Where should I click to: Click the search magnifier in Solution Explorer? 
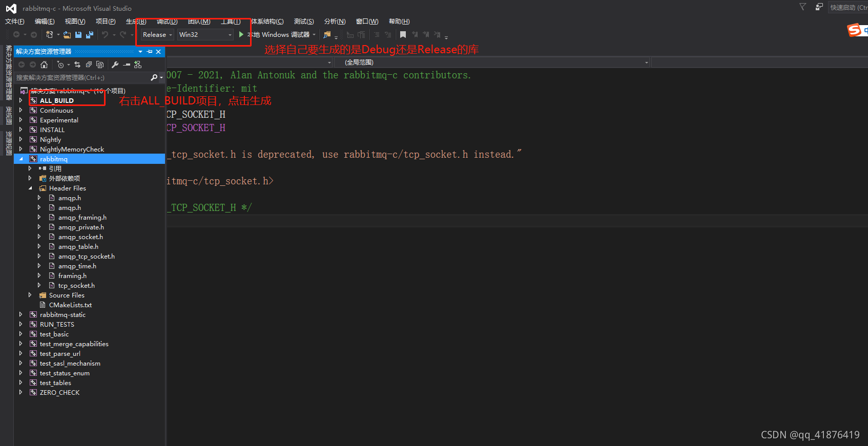click(x=154, y=77)
